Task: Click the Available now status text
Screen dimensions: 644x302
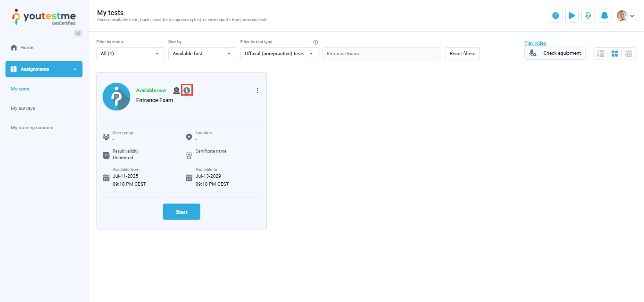Action: (151, 90)
